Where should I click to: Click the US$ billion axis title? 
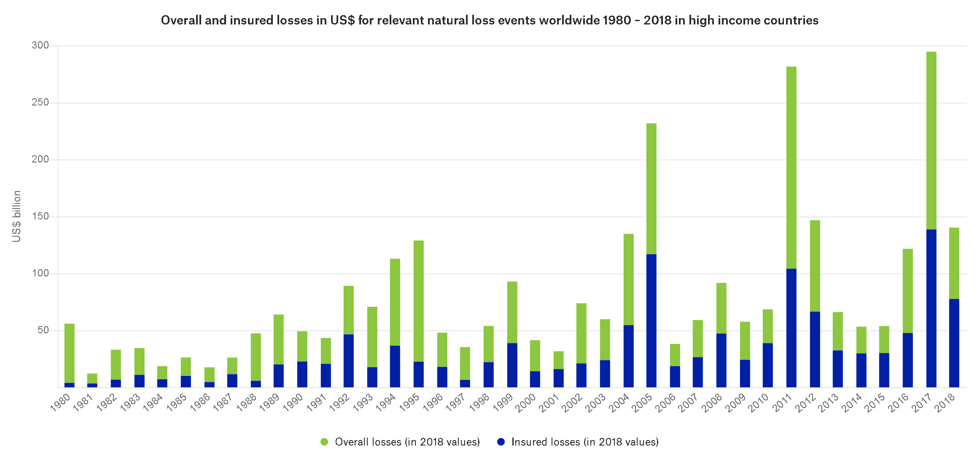click(x=16, y=216)
